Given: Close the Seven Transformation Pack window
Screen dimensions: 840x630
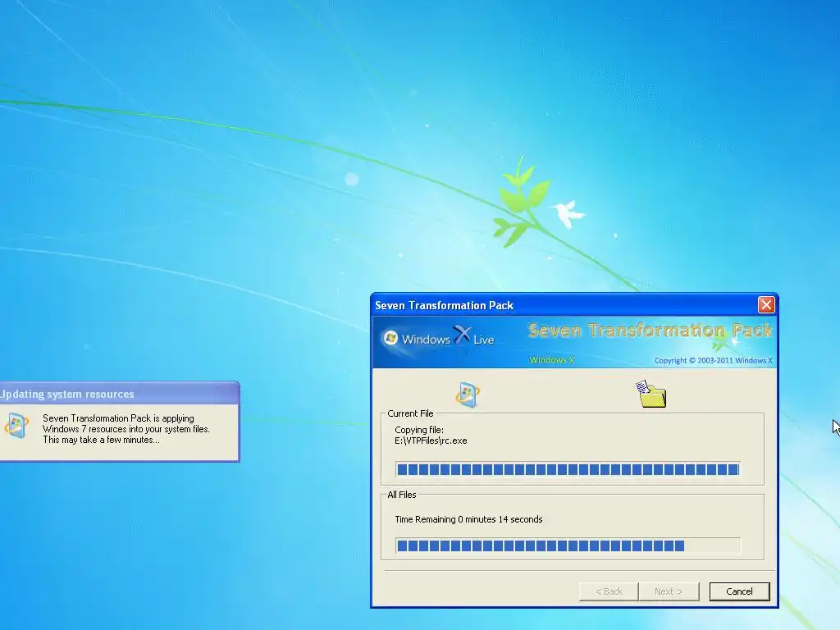Looking at the screenshot, I should pyautogui.click(x=766, y=305).
